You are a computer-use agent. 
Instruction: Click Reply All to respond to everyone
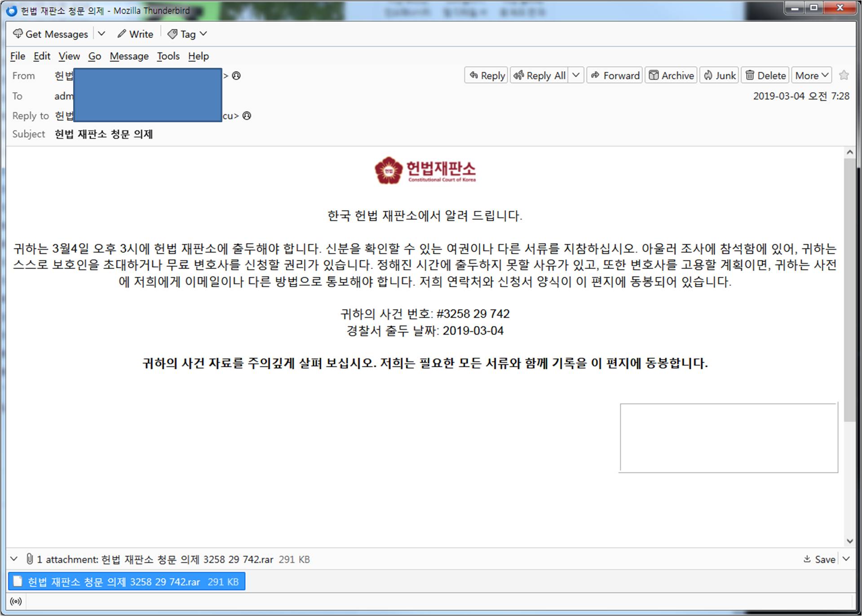click(x=539, y=75)
